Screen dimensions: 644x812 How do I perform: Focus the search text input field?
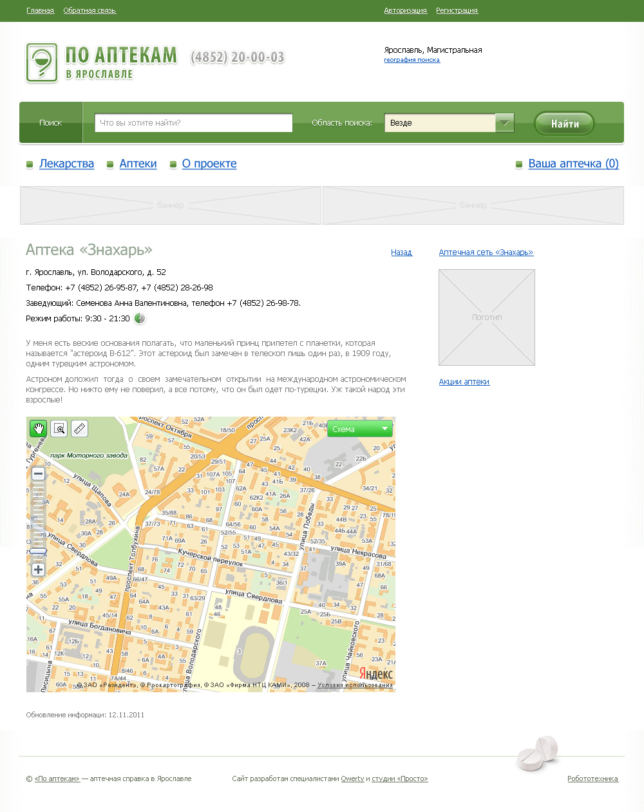(x=193, y=123)
